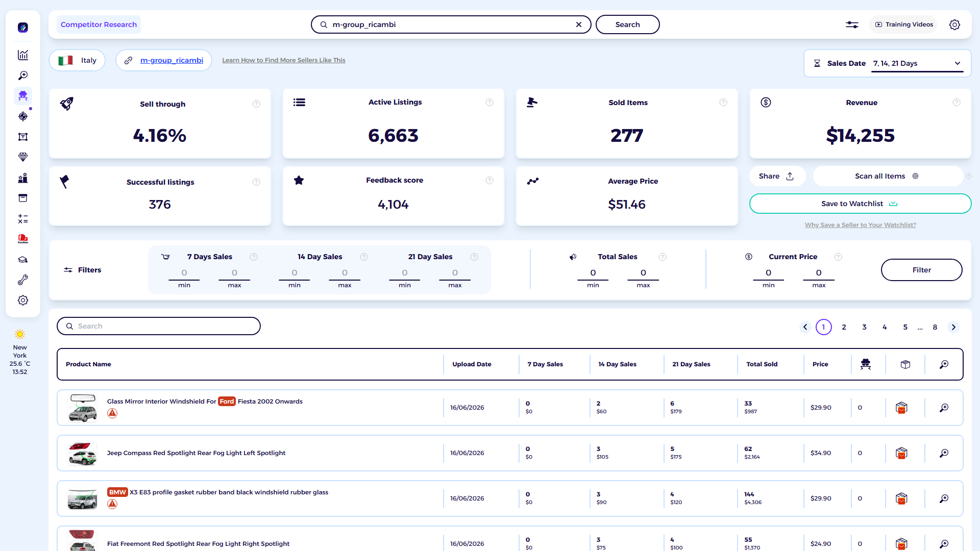Click box icon in table header

click(x=905, y=364)
